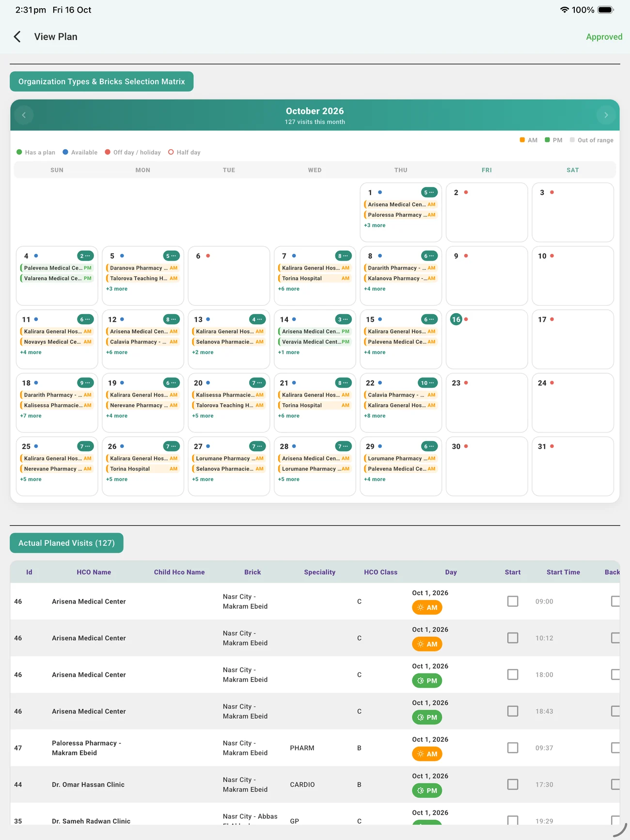Expand "+1 more" visits on October 14
Viewport: 630px width, 840px height.
(289, 352)
